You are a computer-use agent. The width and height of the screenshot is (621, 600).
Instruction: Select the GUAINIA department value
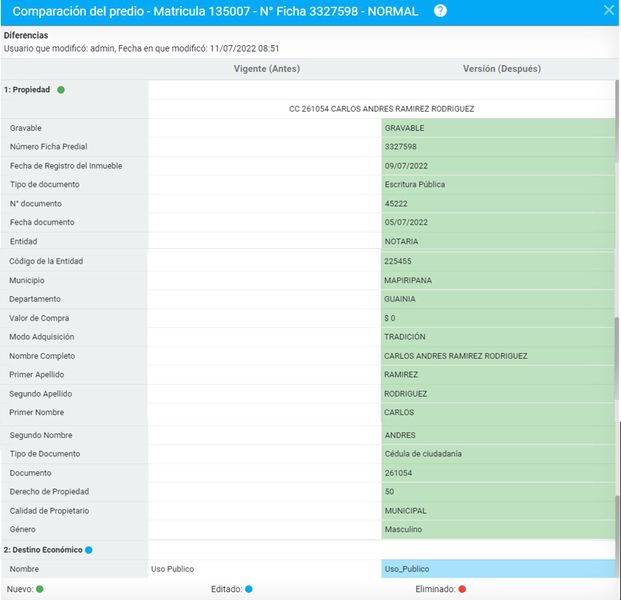[x=400, y=299]
